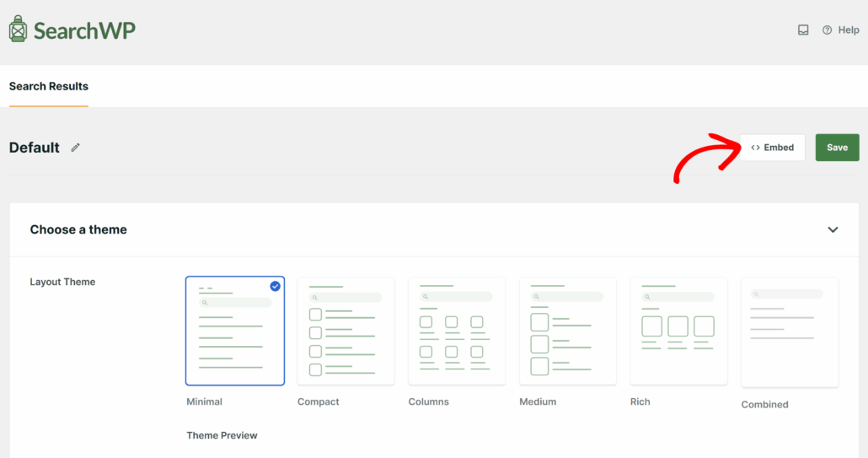Select the Minimal layout theme
This screenshot has height=458, width=868.
pos(235,331)
